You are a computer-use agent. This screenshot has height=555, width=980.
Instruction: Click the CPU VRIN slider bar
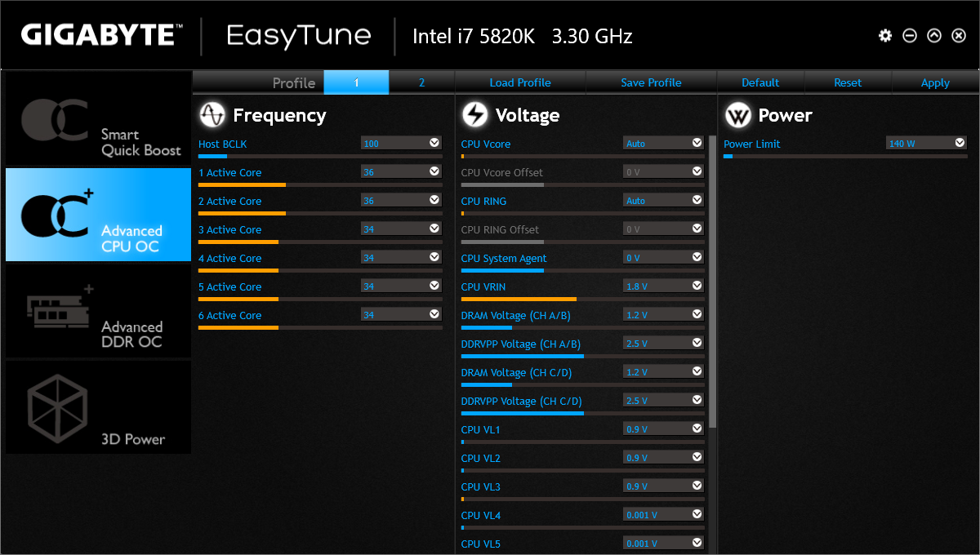tap(582, 299)
